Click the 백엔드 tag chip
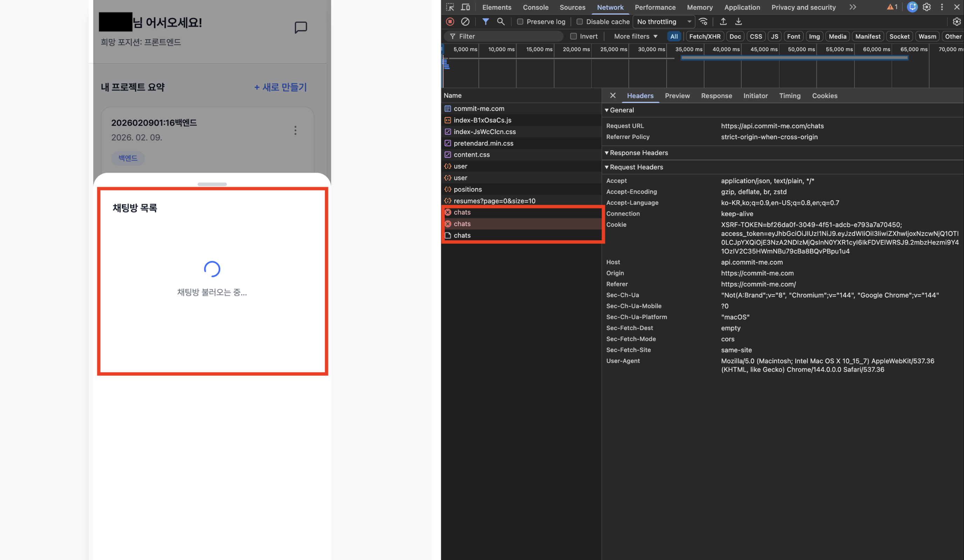The height and width of the screenshot is (560, 964). [x=128, y=158]
